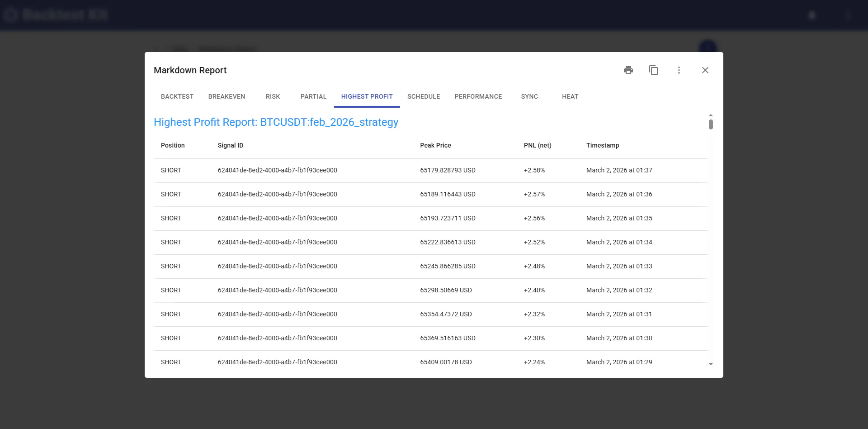This screenshot has width=868, height=429.
Task: Click timestamp March 2, 2026 at 01:34
Action: click(619, 242)
